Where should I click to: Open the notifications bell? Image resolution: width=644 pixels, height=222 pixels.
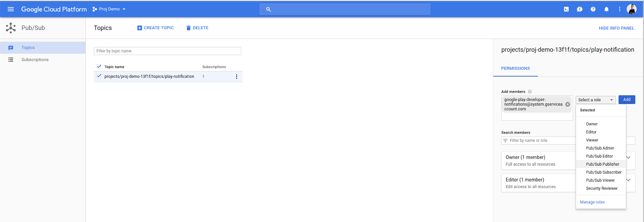point(606,9)
